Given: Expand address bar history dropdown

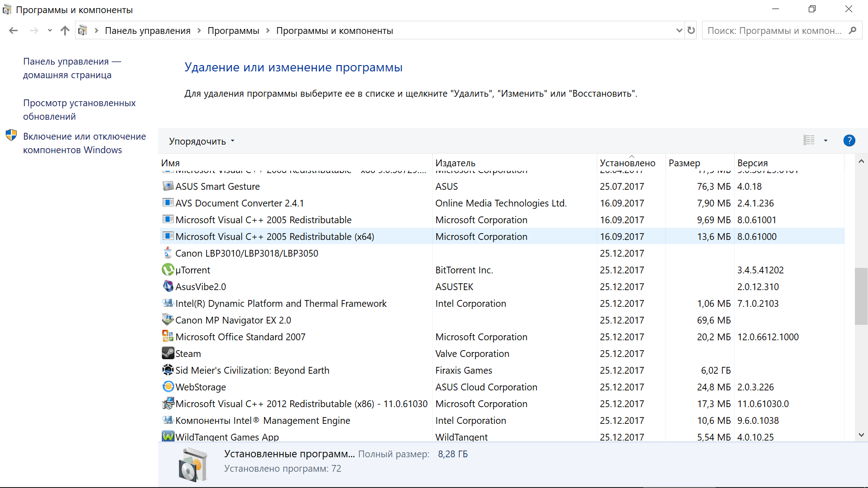Looking at the screenshot, I should (x=679, y=30).
